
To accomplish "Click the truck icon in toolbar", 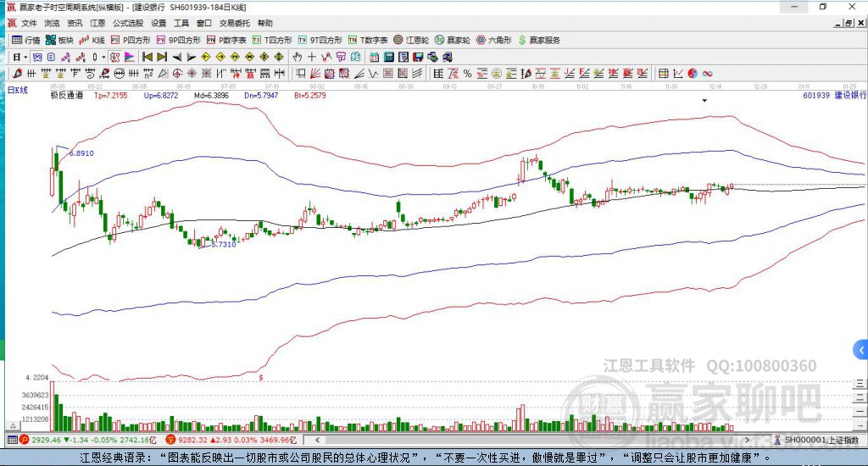I will click(448, 57).
